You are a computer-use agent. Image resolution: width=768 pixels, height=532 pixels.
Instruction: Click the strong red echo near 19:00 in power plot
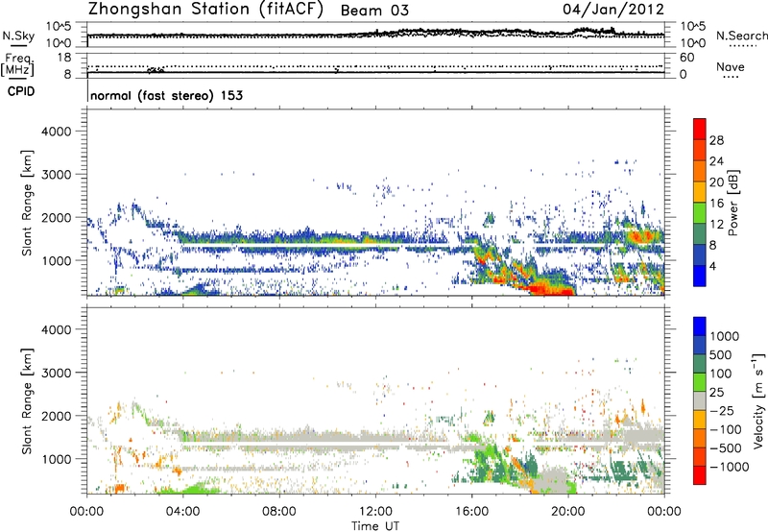[551, 288]
